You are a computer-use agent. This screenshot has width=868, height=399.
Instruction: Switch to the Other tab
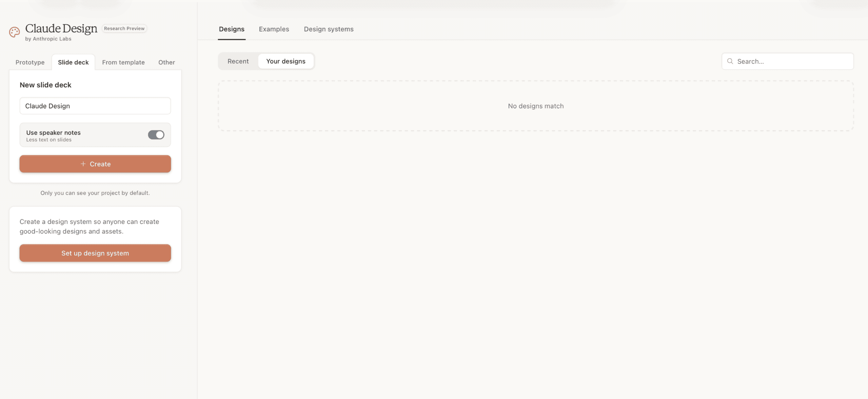166,62
